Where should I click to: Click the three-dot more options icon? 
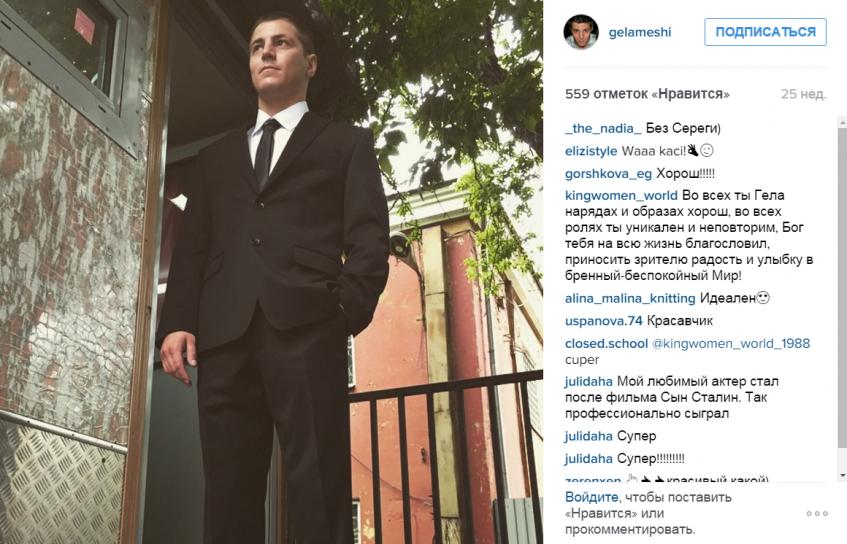coord(817,513)
